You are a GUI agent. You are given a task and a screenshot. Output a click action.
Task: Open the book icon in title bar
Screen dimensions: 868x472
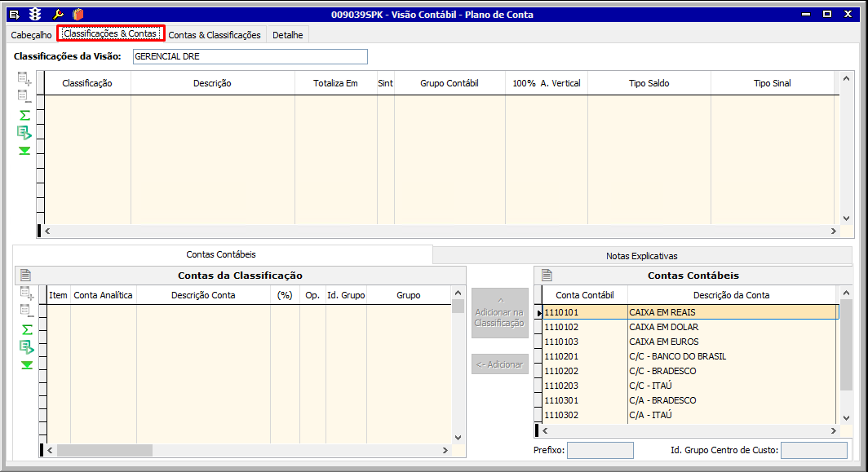77,14
